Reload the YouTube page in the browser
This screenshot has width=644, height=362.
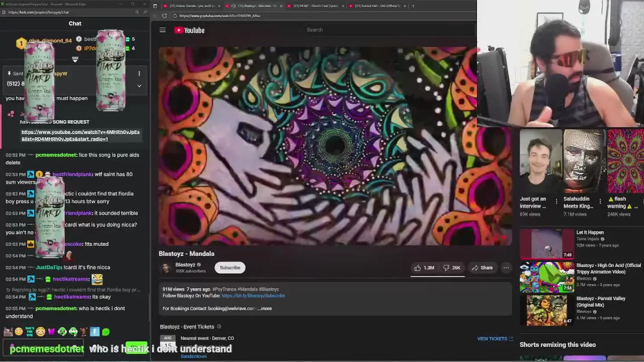click(x=164, y=16)
